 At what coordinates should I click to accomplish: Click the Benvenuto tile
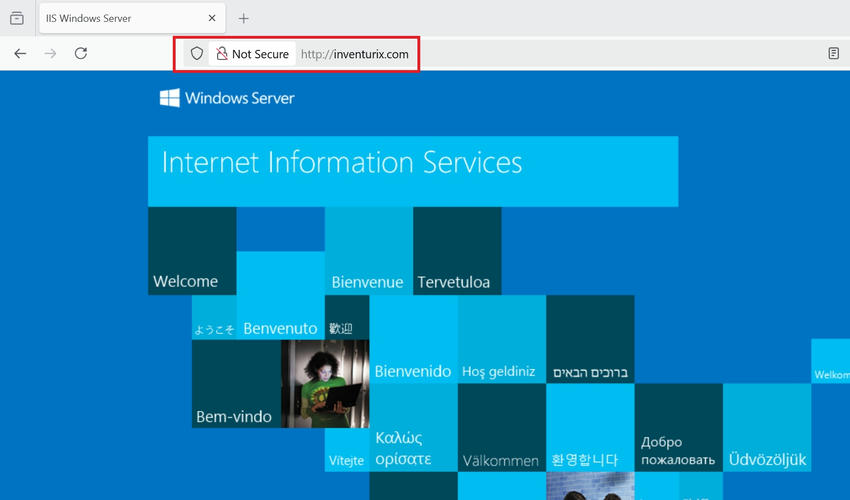[280, 296]
